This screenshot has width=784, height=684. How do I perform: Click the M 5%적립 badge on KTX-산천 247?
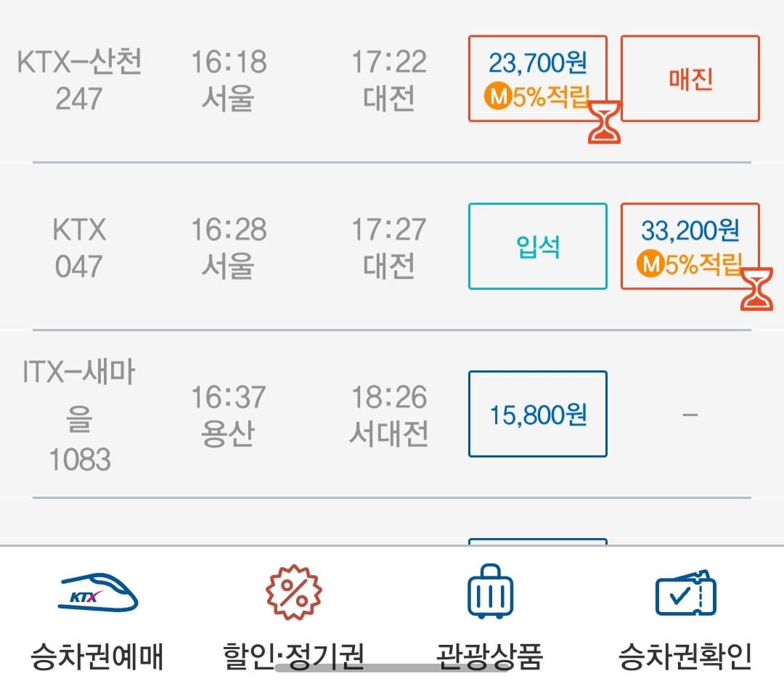pyautogui.click(x=537, y=95)
